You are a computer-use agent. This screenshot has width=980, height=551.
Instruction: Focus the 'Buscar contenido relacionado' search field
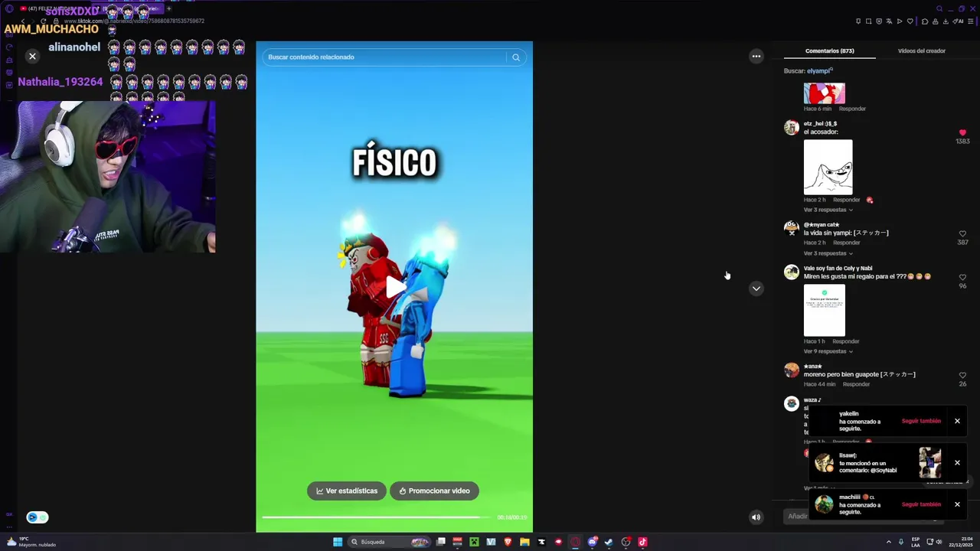click(x=384, y=57)
